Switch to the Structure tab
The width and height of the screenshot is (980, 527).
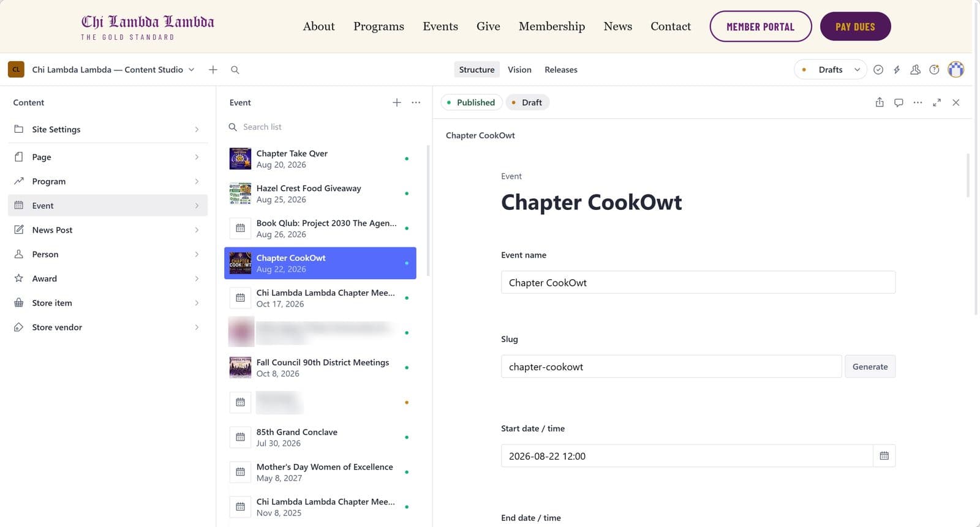477,70
